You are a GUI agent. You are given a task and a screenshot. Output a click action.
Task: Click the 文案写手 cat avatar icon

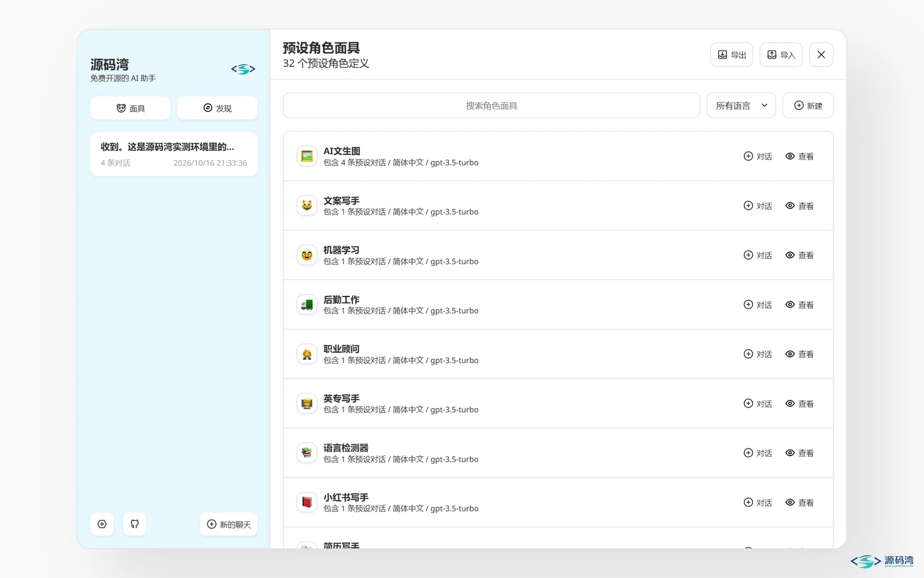tap(307, 206)
